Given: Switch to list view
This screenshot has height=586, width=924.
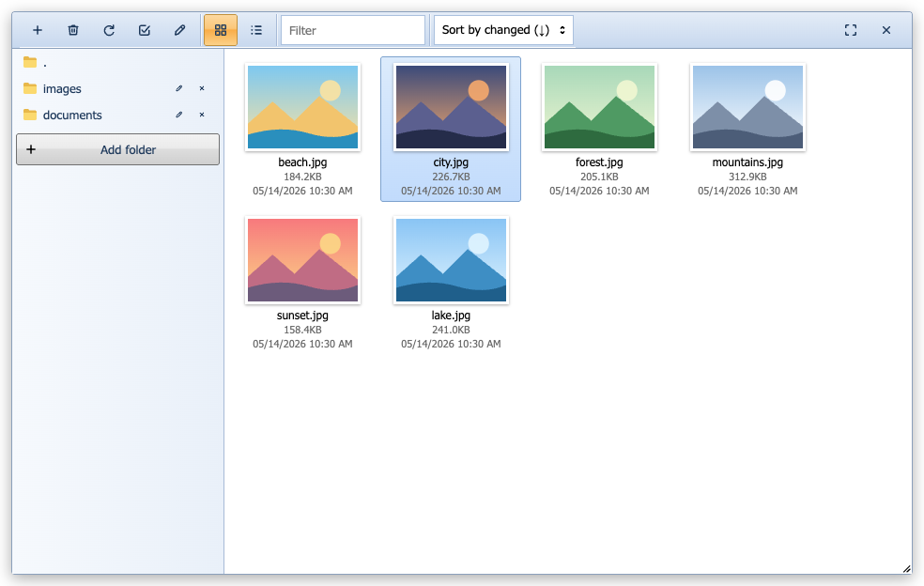Looking at the screenshot, I should point(256,30).
